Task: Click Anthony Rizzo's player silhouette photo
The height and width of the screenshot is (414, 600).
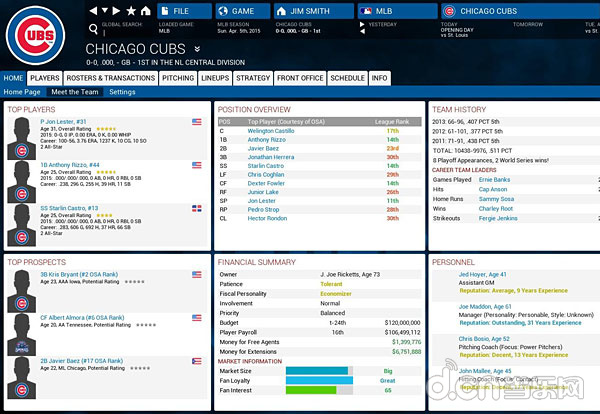Action: [21, 182]
